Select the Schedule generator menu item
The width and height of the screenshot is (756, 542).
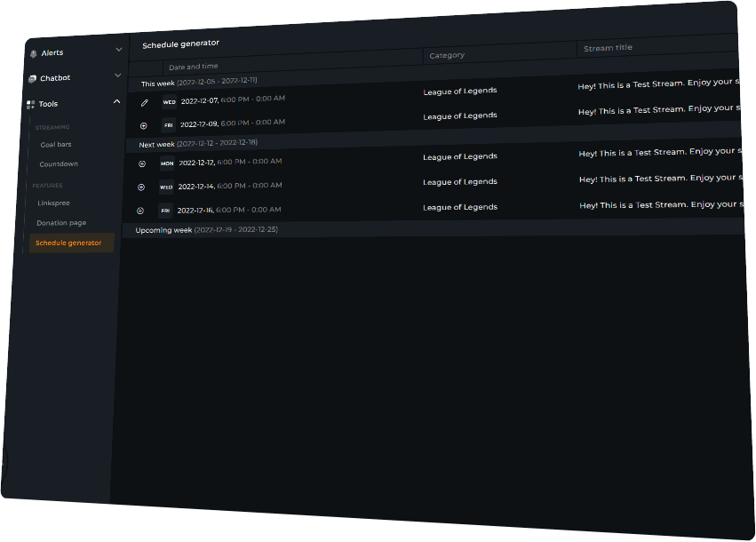(68, 243)
